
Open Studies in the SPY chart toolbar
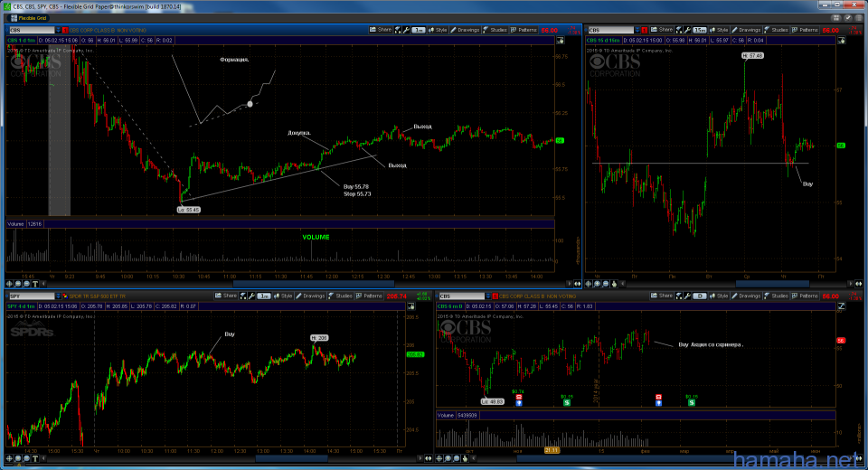click(x=340, y=296)
